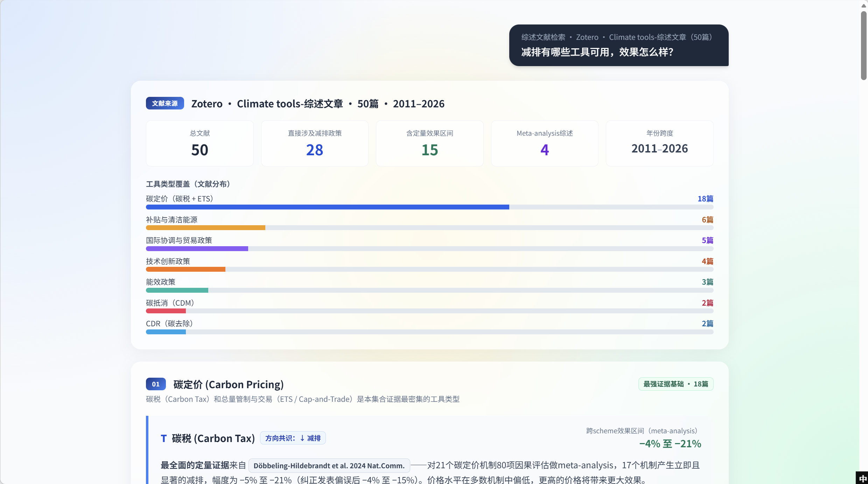Screen dimensions: 868x484
Task: Click the 碳税 (Carbon Tax) subheading
Action: 213,438
